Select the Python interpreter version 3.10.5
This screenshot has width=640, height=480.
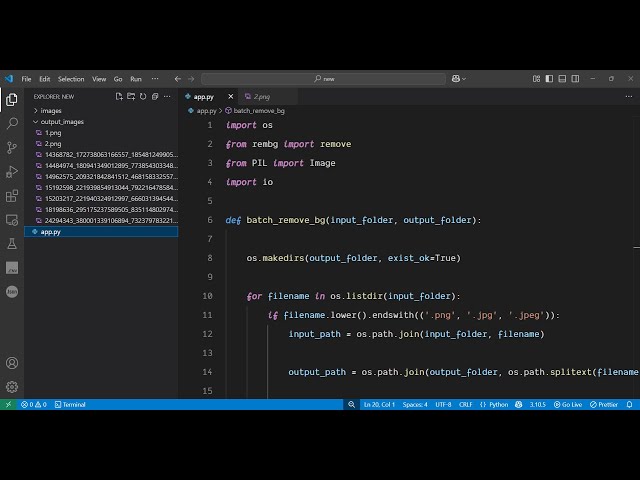pyautogui.click(x=538, y=404)
